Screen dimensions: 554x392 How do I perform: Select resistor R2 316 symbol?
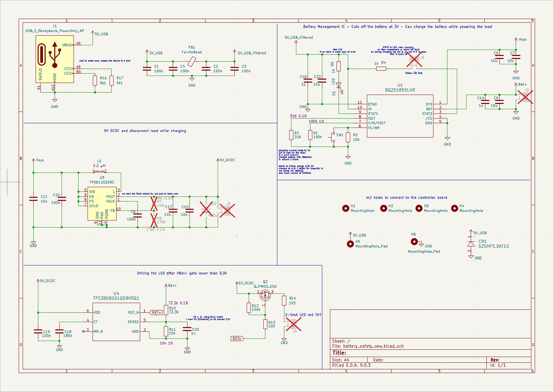pos(291,135)
